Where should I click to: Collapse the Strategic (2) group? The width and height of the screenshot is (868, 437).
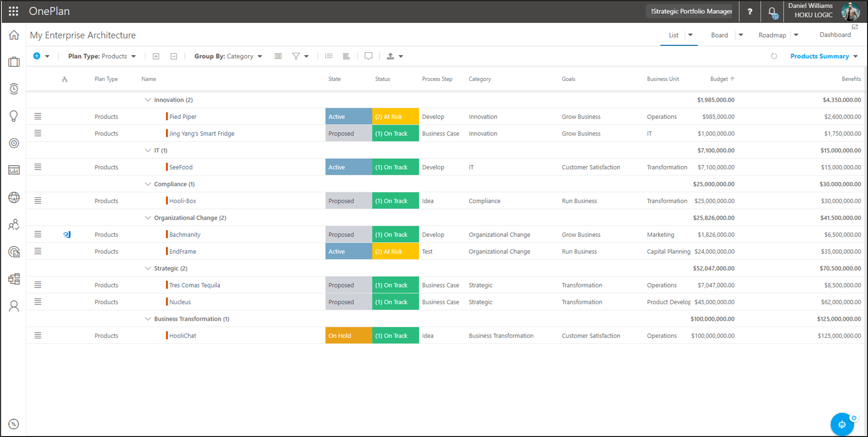(x=148, y=269)
